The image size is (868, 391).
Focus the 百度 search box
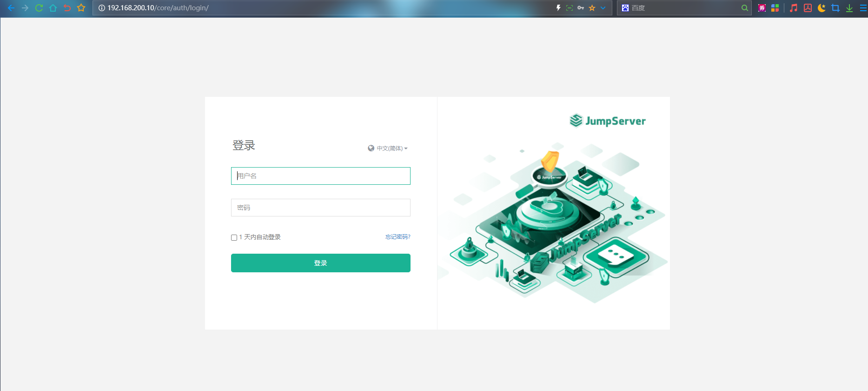tap(683, 8)
